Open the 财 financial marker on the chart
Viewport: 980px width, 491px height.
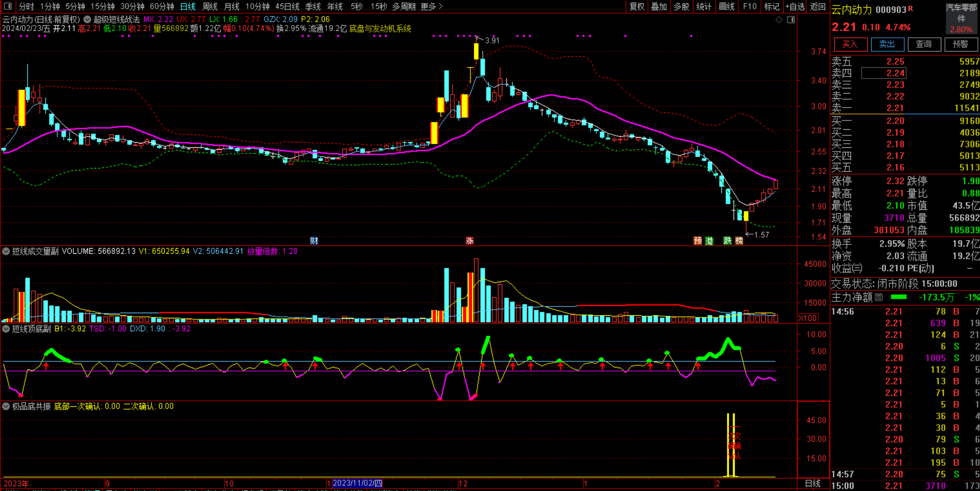pos(314,241)
